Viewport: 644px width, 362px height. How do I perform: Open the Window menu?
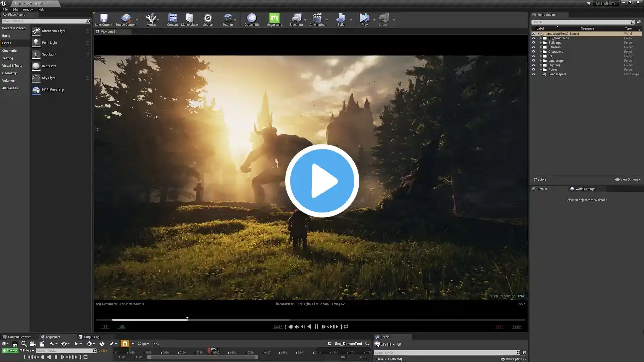pos(28,9)
